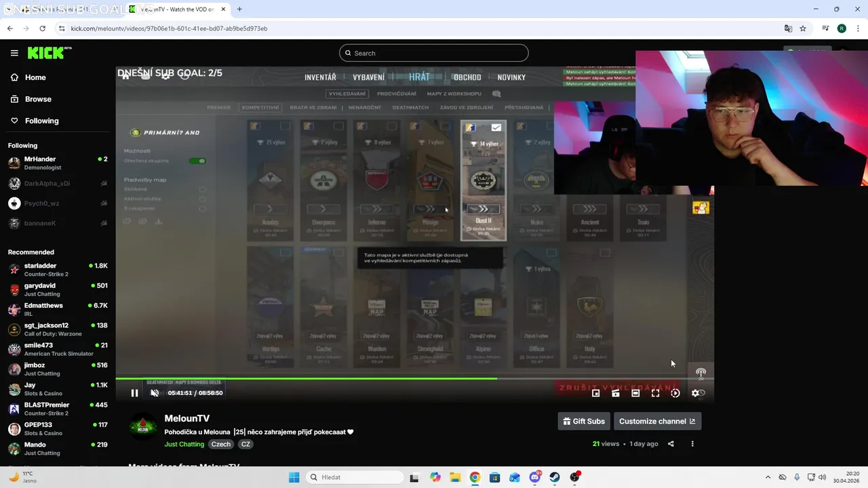868x488 pixels.
Task: Go back in Chrome
Action: click(x=9, y=28)
